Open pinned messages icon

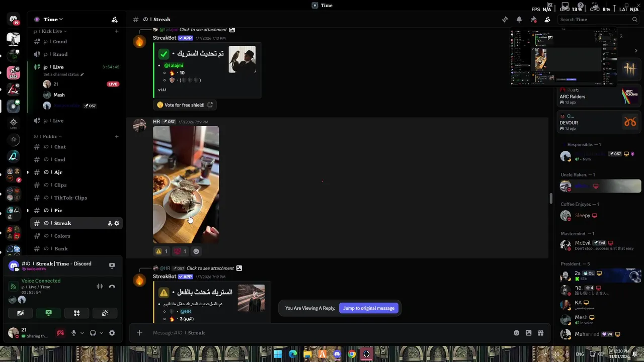(x=533, y=20)
